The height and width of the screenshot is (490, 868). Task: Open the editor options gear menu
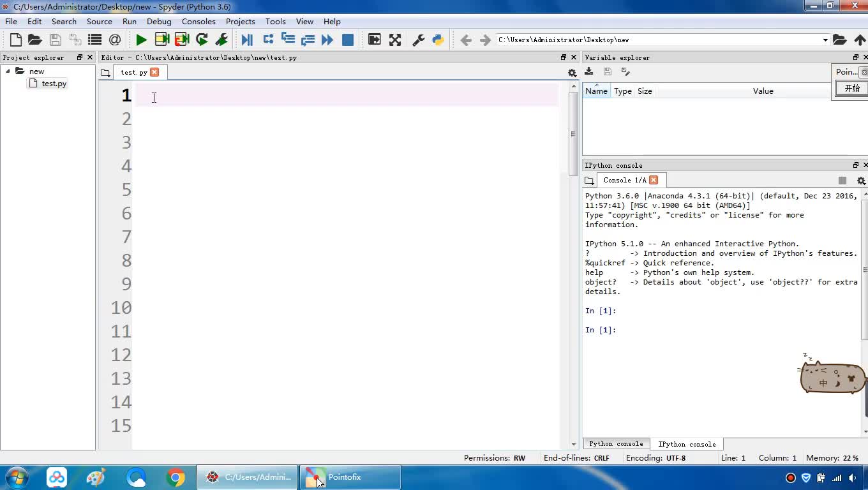coord(572,73)
